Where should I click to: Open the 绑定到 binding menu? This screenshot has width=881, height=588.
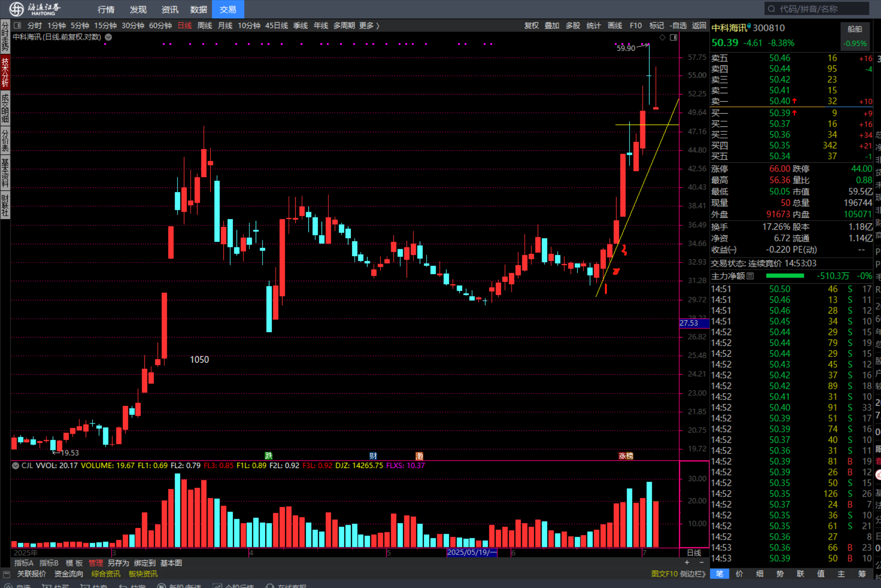(144, 563)
